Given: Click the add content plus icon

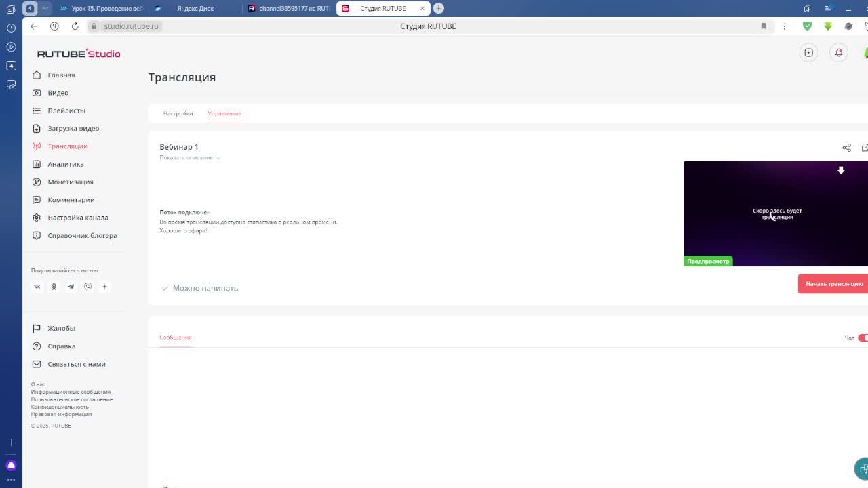Looking at the screenshot, I should [808, 53].
